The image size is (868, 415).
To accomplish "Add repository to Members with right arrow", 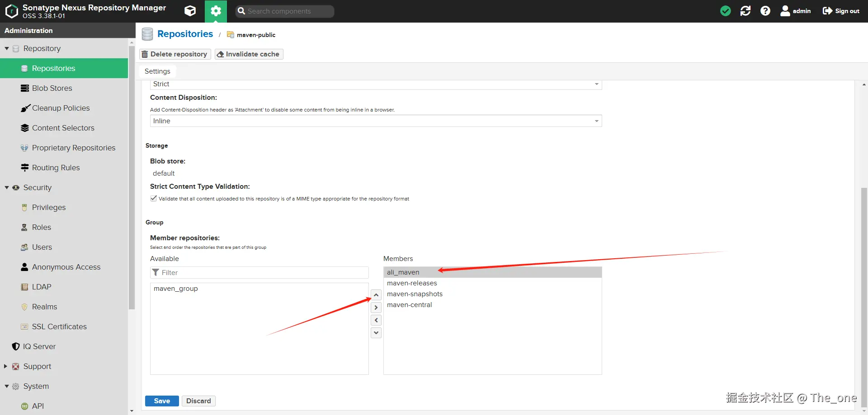I will 376,308.
